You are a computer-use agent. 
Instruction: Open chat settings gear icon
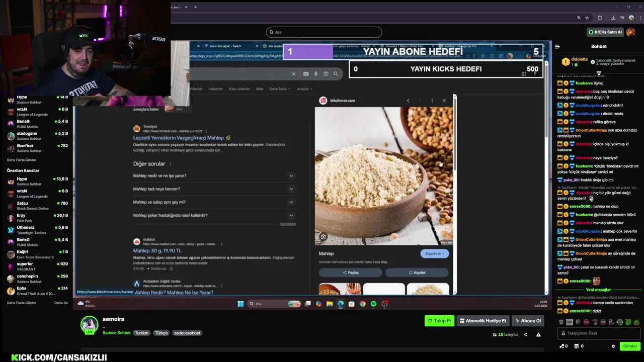pyautogui.click(x=613, y=346)
